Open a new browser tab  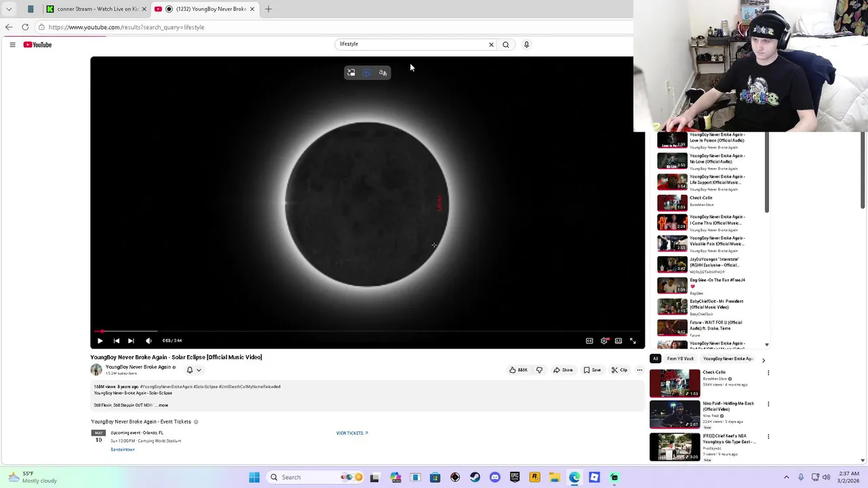coord(269,9)
